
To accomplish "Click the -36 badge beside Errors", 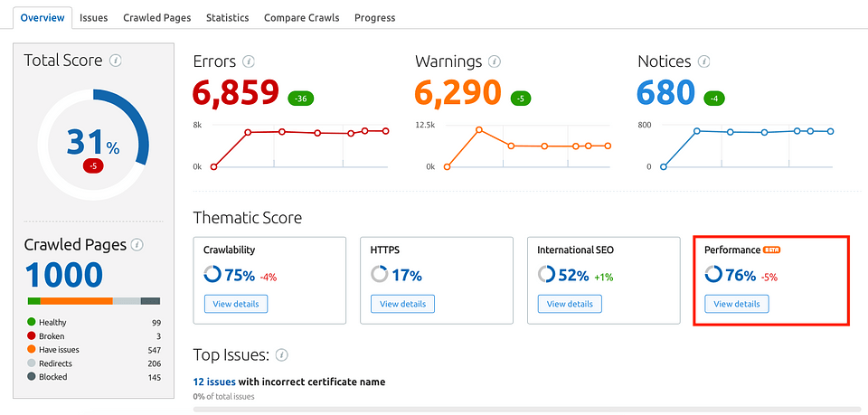I will click(x=301, y=99).
